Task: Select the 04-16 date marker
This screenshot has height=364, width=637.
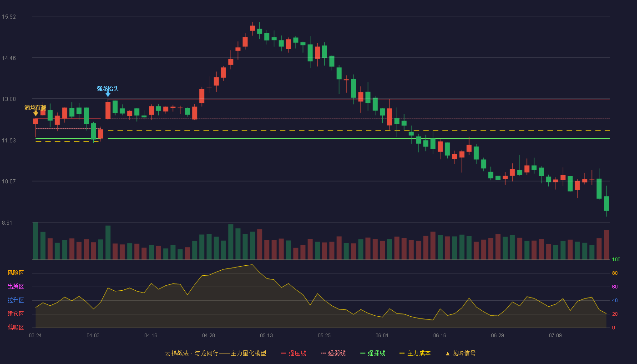Action: [151, 335]
